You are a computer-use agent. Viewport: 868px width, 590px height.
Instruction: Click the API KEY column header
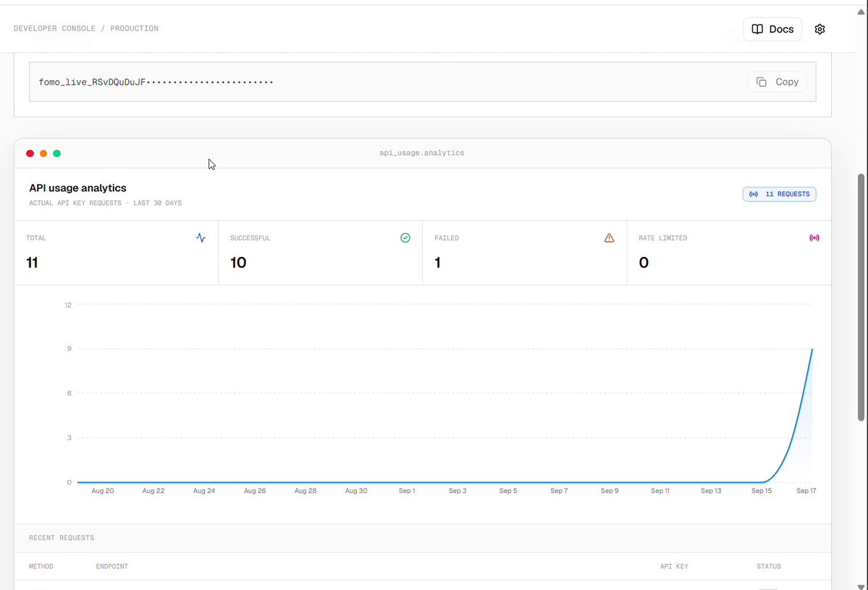(674, 566)
